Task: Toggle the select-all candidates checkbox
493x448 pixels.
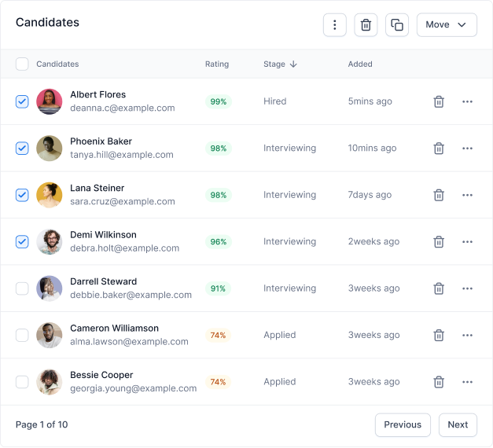Action: pyautogui.click(x=22, y=64)
